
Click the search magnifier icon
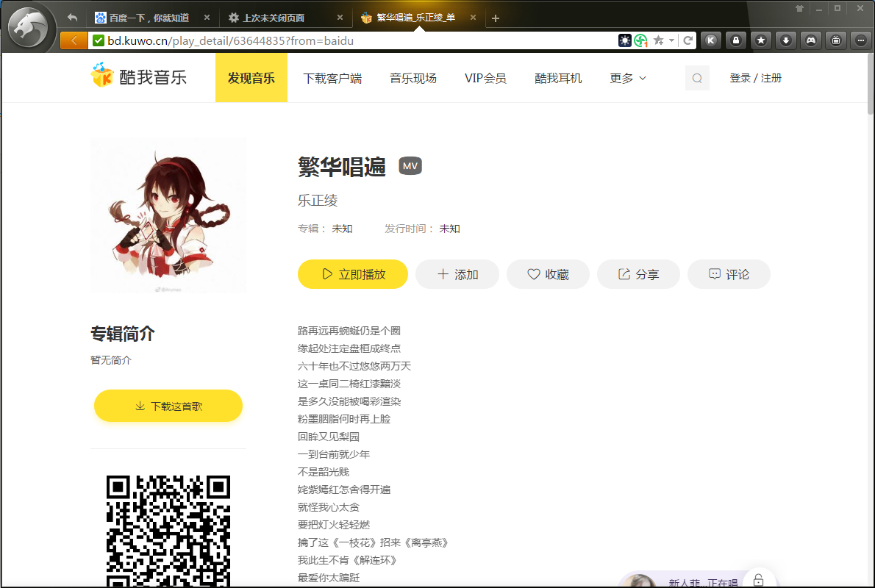click(x=696, y=77)
